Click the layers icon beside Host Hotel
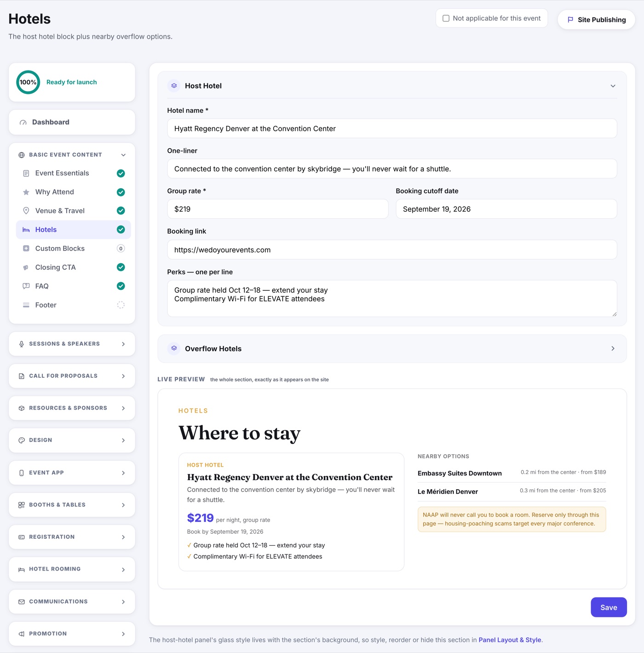 (x=174, y=86)
